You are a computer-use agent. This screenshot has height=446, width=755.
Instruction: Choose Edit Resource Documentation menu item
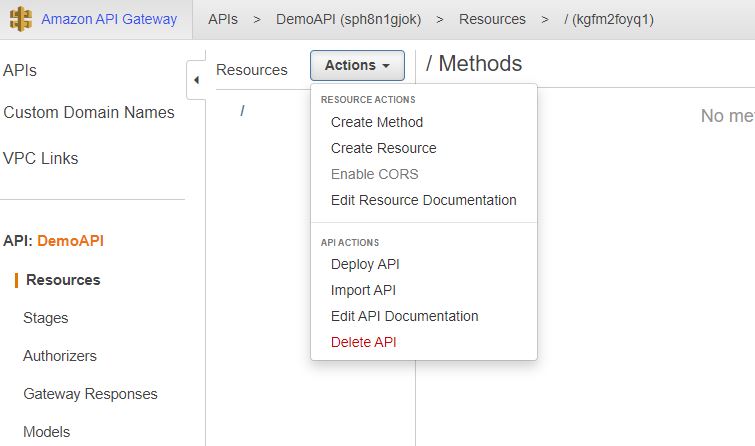pos(423,200)
